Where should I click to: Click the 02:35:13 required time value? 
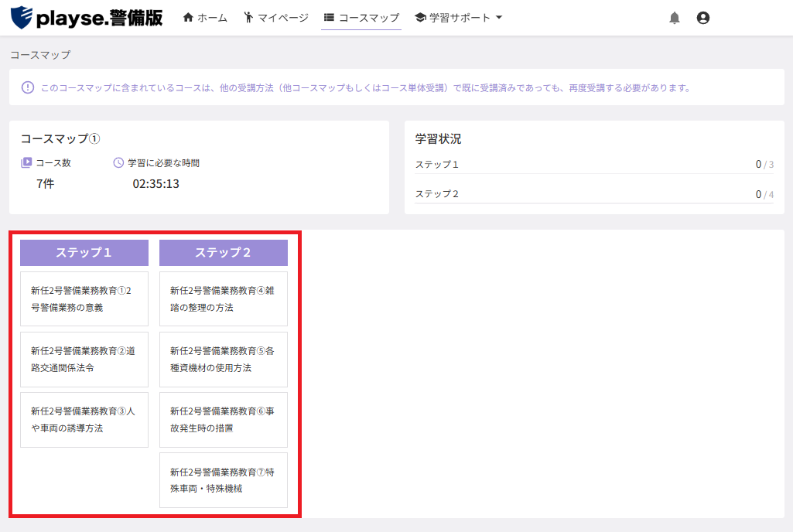click(156, 183)
